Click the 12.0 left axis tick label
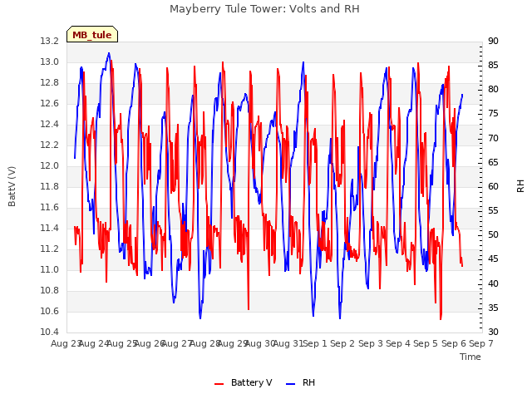532x399 pixels. tap(50, 166)
